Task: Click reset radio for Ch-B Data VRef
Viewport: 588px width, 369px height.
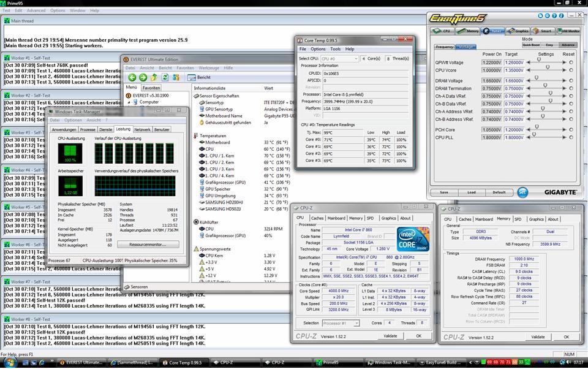Action: pos(571,104)
